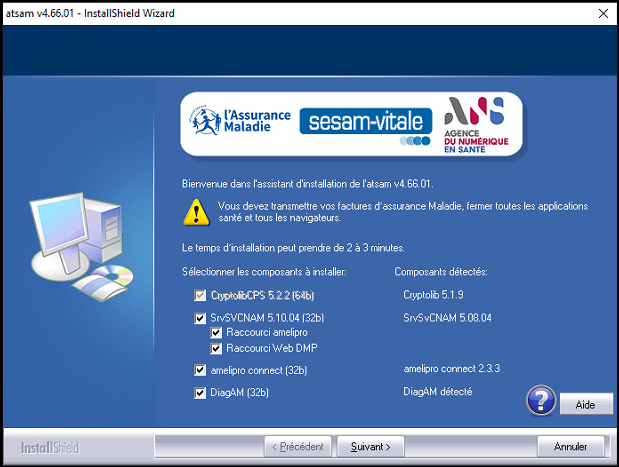Click the 'Composants détectés:' heading
Image resolution: width=619 pixels, height=467 pixels.
coord(441,272)
